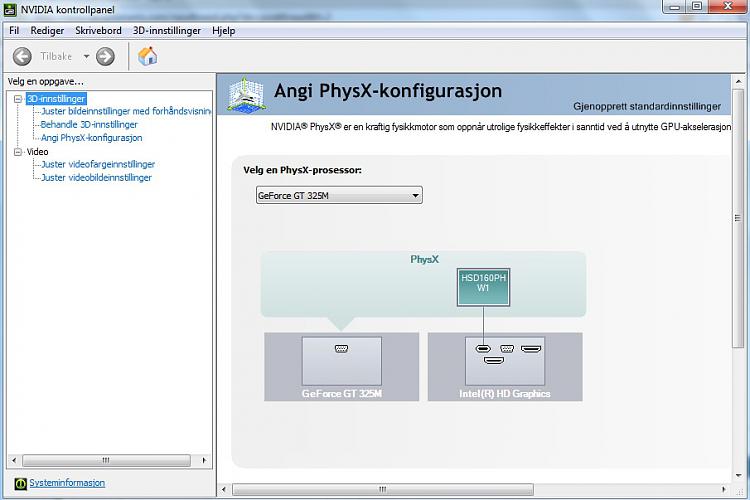Click the PhysX configuration header icon
750x500 pixels.
246,95
